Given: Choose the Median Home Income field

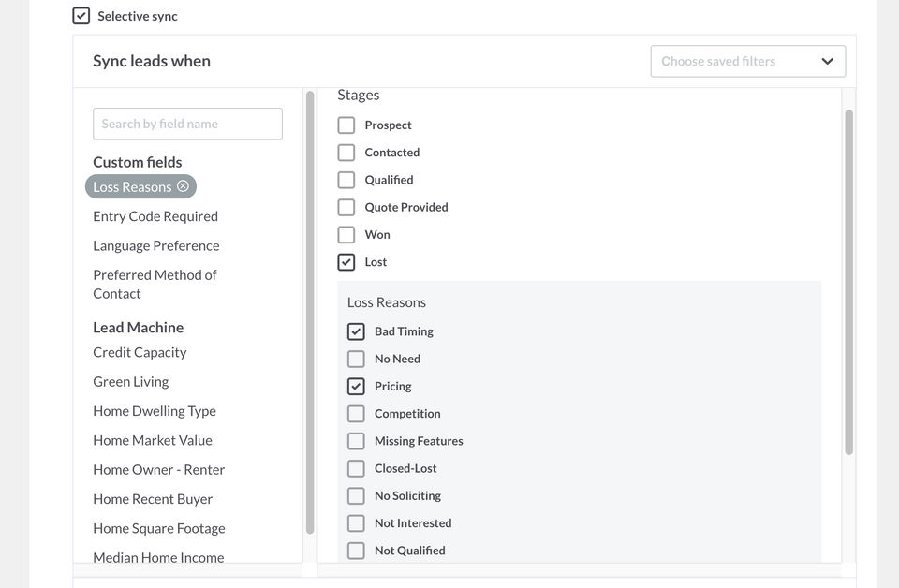Looking at the screenshot, I should [158, 557].
